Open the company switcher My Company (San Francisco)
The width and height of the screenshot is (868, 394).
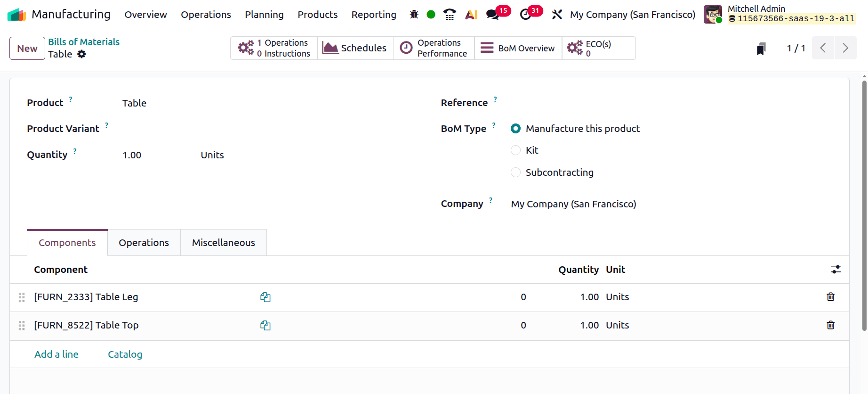pyautogui.click(x=633, y=15)
